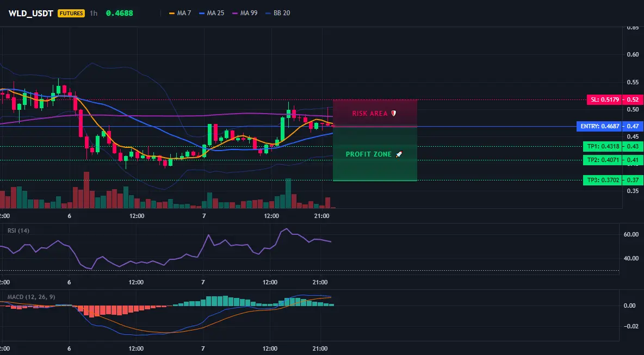Toggle the MA 7 legend item
The width and height of the screenshot is (644, 355).
[180, 13]
